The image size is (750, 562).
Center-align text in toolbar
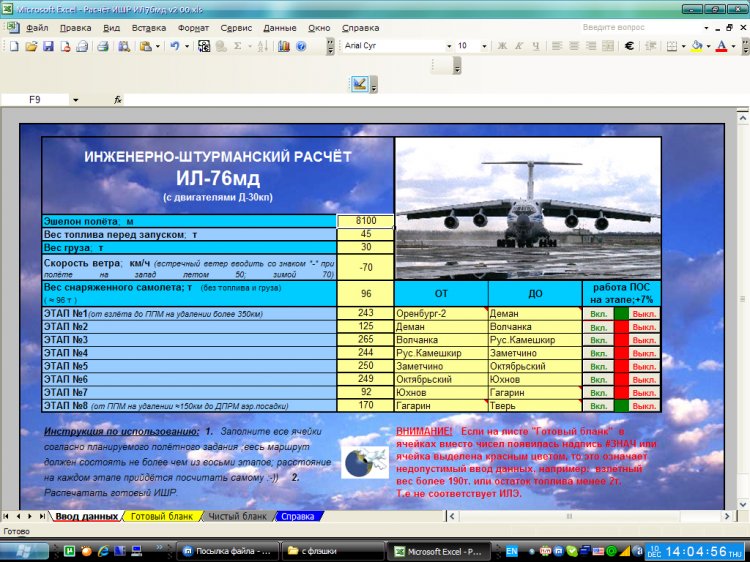point(574,46)
